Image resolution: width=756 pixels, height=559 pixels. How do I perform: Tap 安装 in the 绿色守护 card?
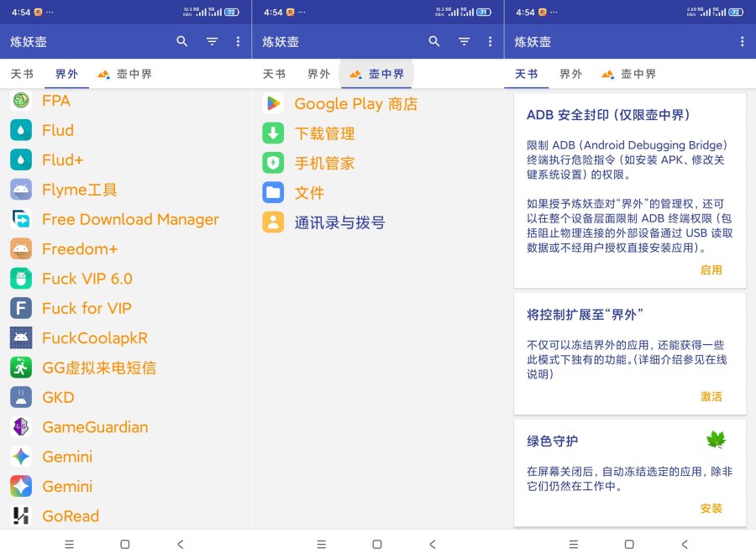[x=711, y=509]
